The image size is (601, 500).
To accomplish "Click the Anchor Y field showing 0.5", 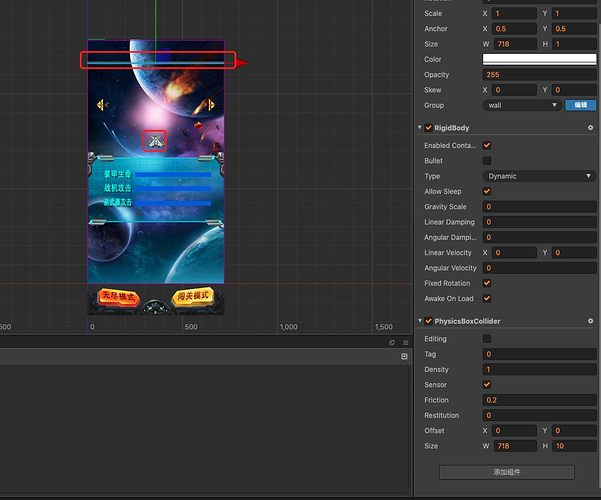I will [574, 29].
